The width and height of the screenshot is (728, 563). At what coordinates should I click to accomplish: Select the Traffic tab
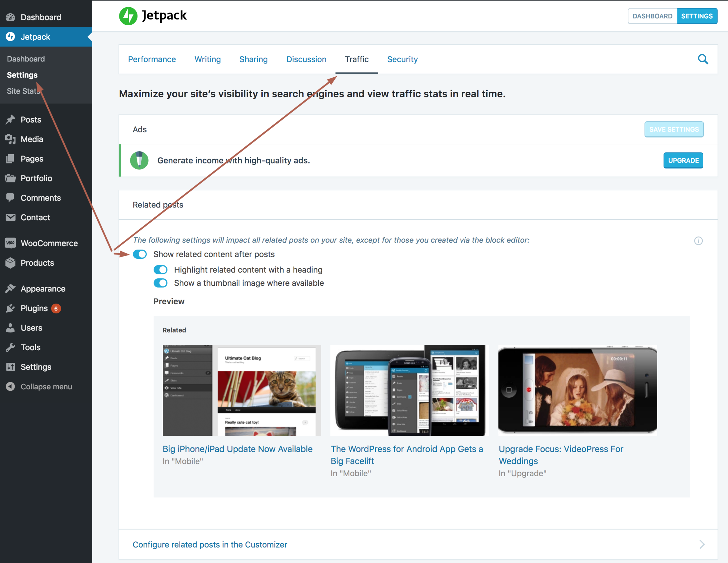(x=357, y=59)
